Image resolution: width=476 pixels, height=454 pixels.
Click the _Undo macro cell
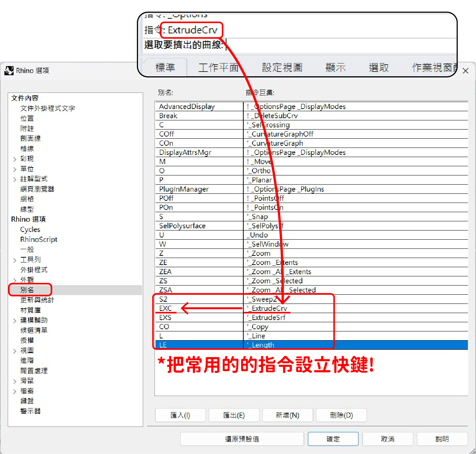(356, 235)
